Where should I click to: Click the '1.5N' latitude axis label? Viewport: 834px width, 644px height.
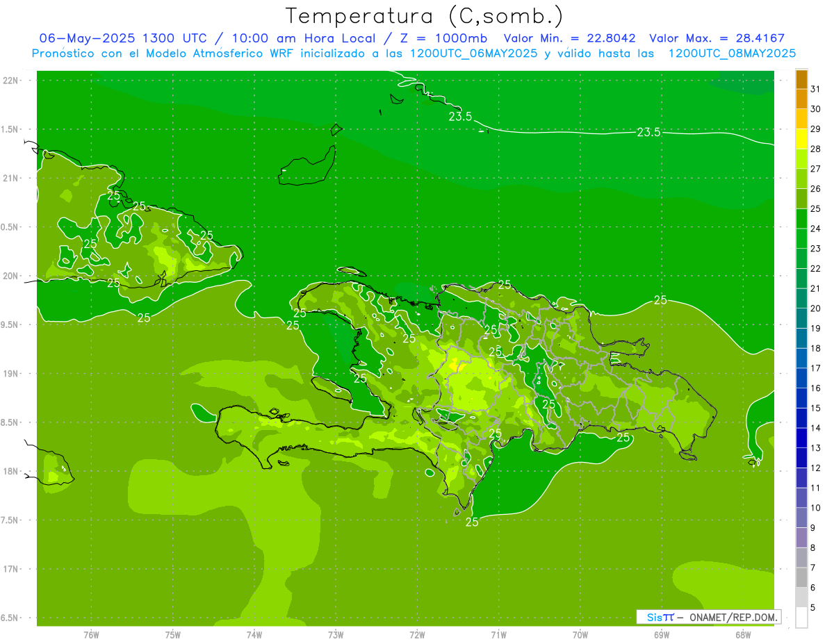point(10,129)
